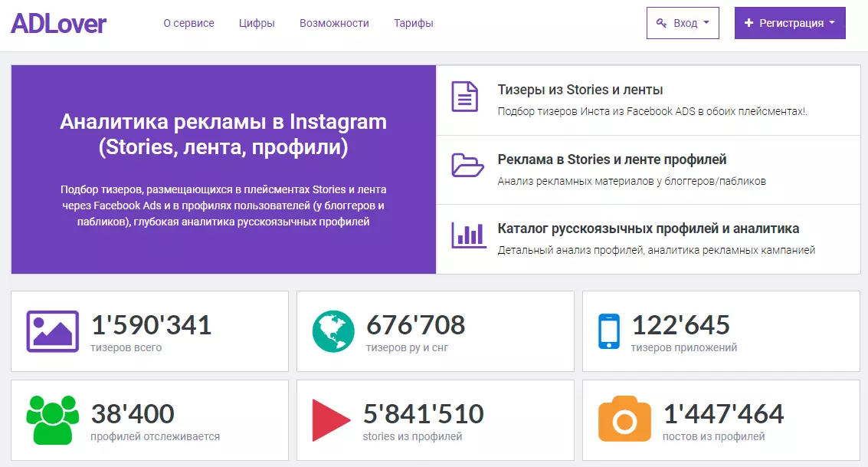This screenshot has width=868, height=467.
Task: Click the key icon in Вход button
Action: [661, 23]
